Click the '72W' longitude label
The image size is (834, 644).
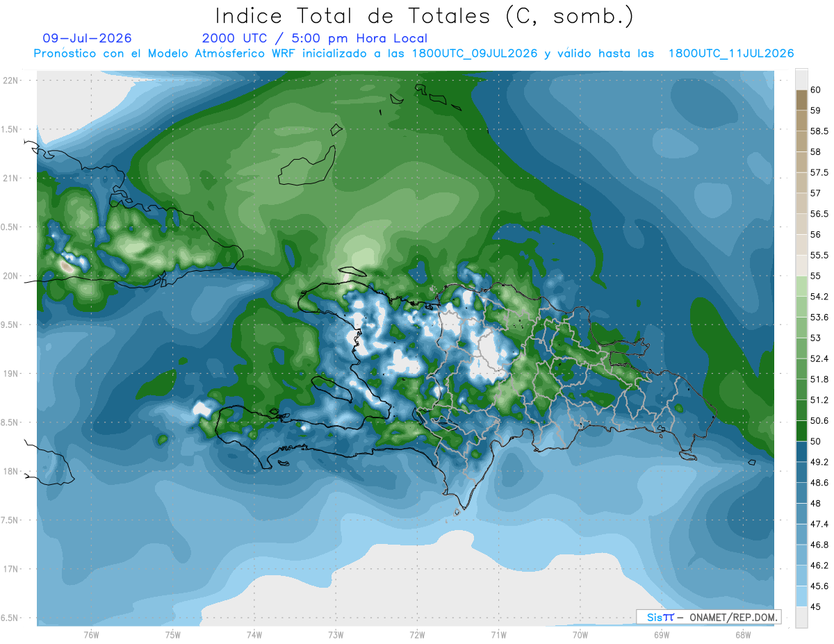417,635
